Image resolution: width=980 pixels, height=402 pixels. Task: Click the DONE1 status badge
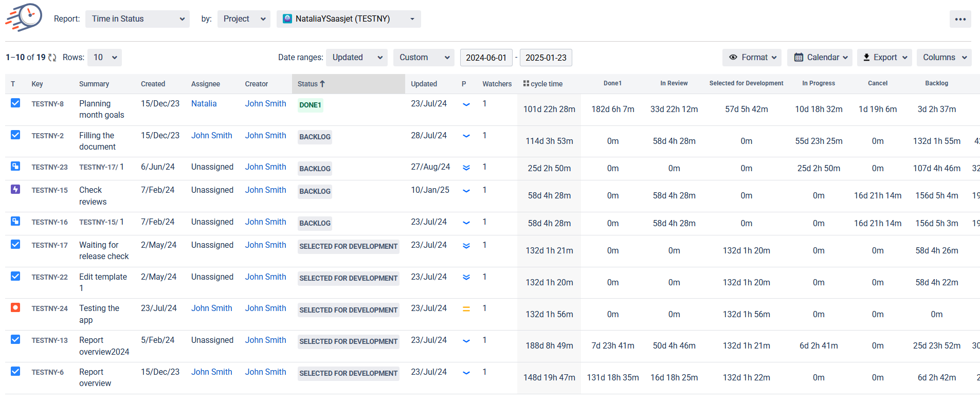point(310,105)
